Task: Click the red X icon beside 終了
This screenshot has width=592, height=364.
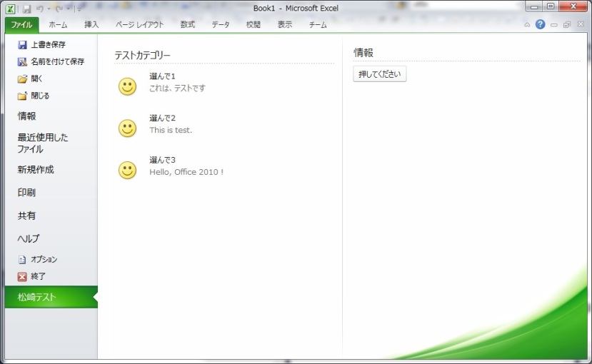Action: [22, 277]
